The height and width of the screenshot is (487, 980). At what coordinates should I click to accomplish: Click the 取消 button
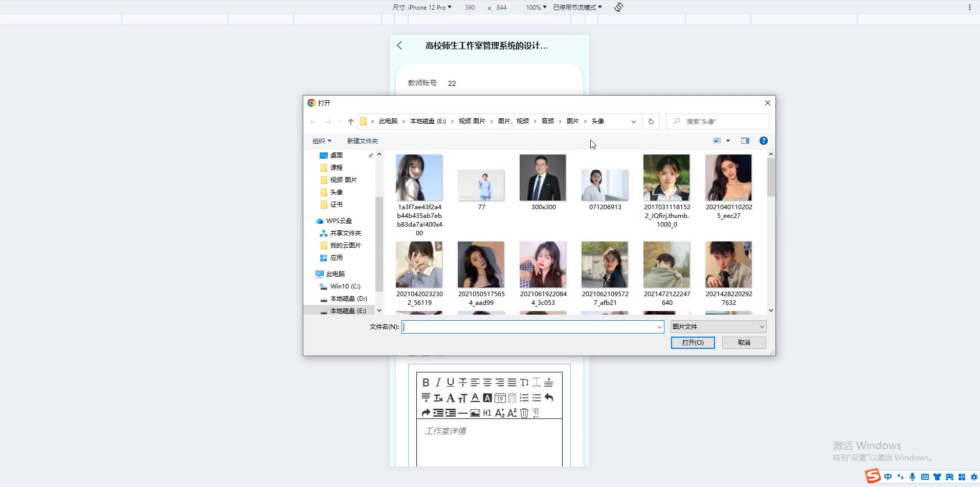pyautogui.click(x=744, y=343)
